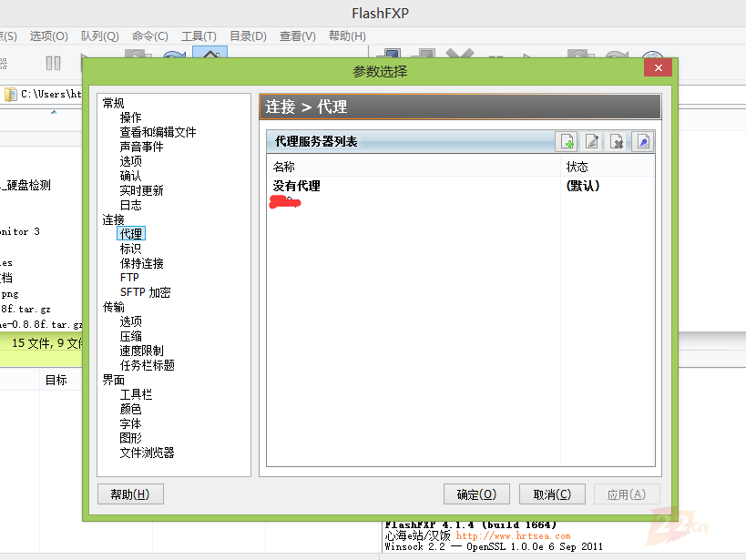
Task: Select 日志 in the settings tree
Action: click(x=130, y=205)
